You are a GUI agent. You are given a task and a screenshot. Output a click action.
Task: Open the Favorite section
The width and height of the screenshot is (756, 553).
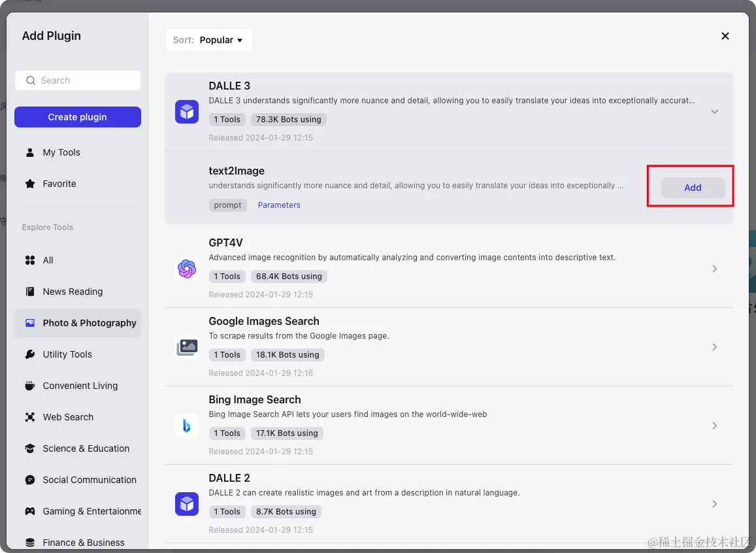coord(78,184)
